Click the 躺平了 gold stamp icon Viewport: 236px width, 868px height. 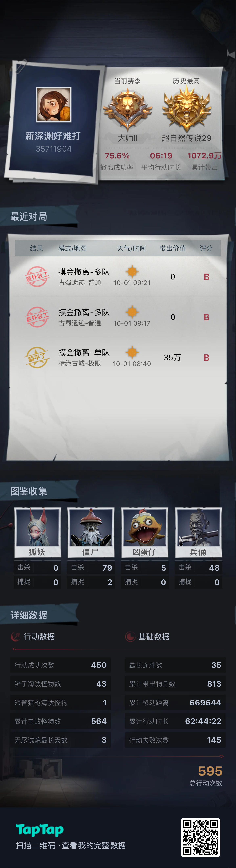click(37, 358)
